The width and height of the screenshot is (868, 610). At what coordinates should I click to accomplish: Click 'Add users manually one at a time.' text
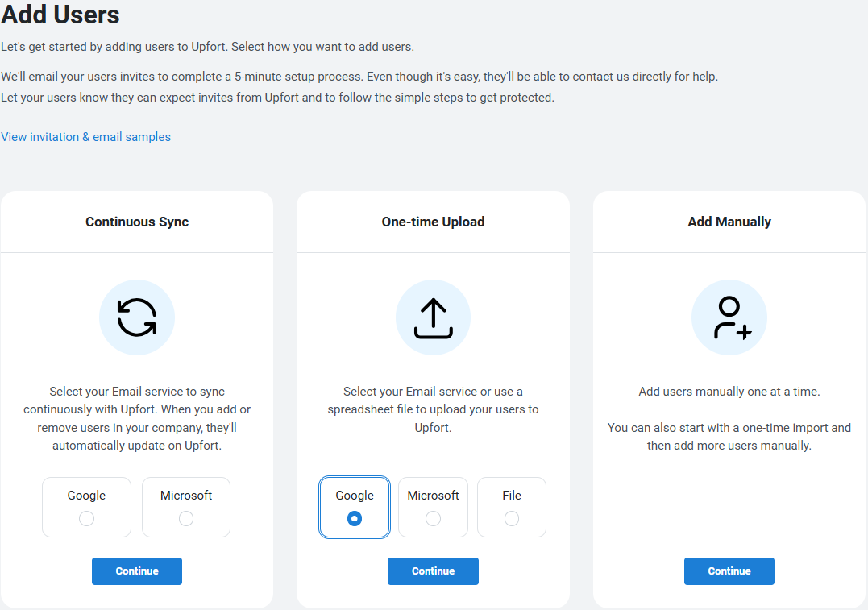coord(729,392)
